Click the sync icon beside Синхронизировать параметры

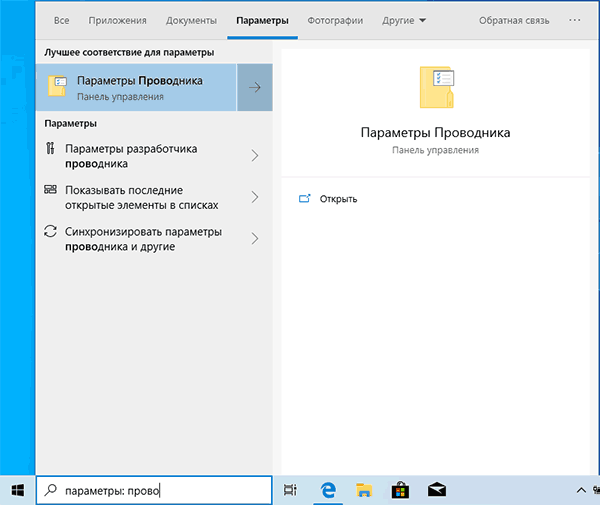tap(50, 231)
